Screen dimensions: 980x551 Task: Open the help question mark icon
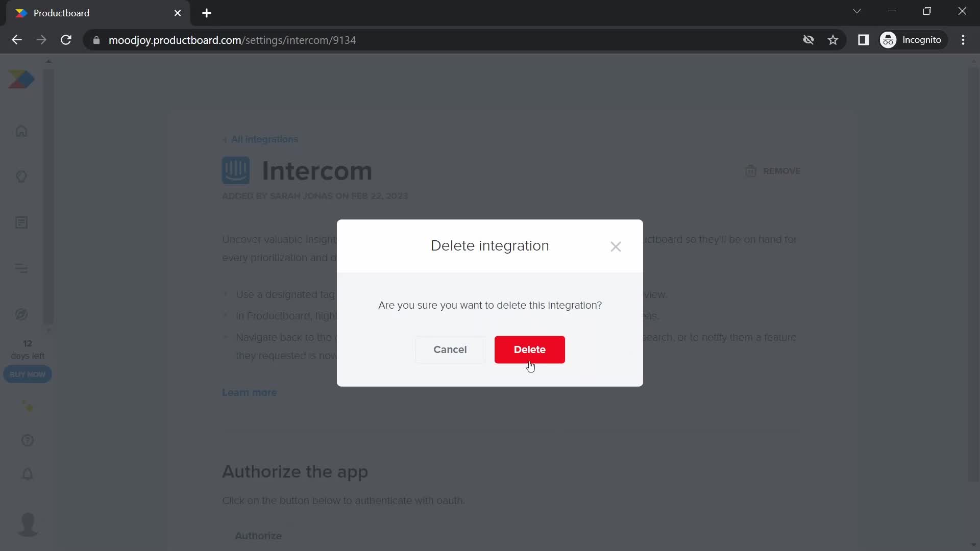(x=28, y=440)
